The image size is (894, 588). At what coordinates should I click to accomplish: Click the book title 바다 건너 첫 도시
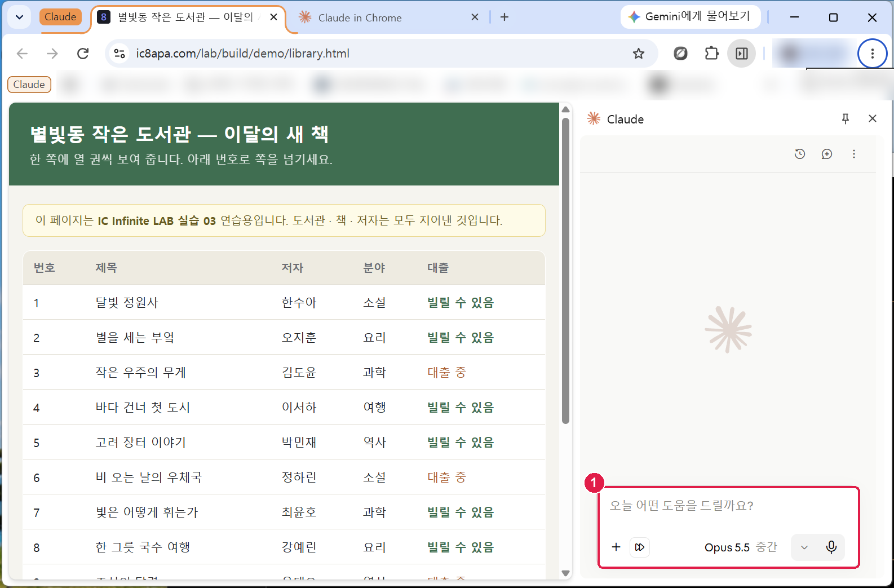(143, 408)
